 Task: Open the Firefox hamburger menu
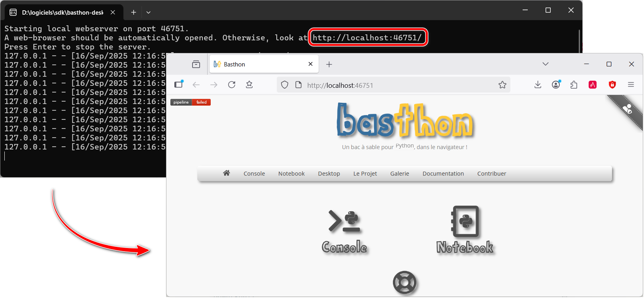631,85
